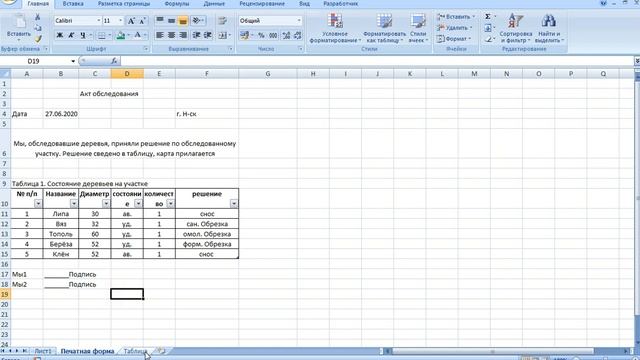The width and height of the screenshot is (640, 360).
Task: Open filter dropdown for решение column
Action: click(233, 203)
